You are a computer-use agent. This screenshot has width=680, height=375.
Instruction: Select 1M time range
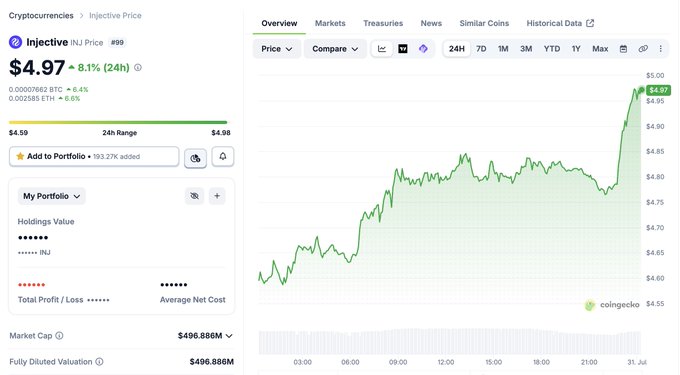coord(503,49)
